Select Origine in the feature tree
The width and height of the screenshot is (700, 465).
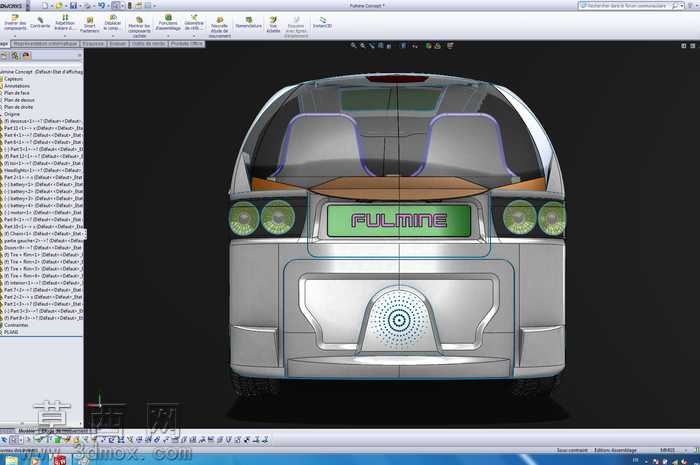point(12,115)
